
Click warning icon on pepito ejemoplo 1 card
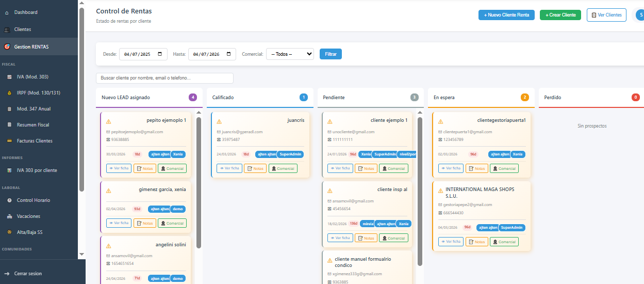108,122
